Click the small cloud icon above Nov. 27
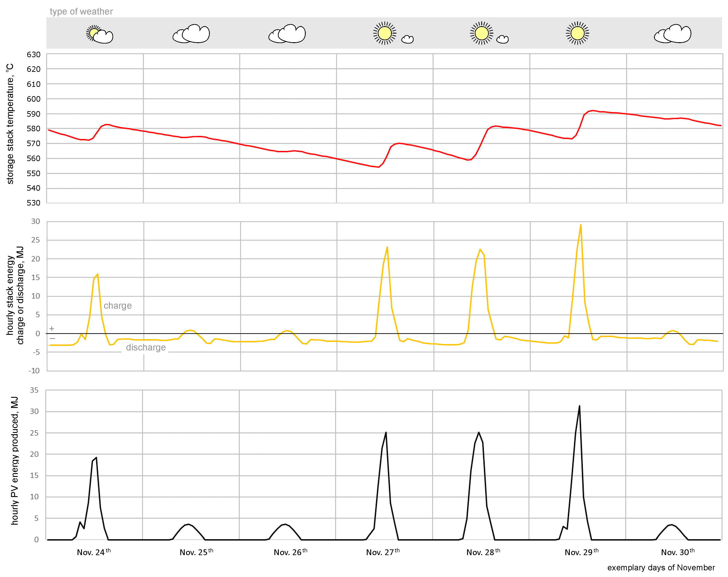The image size is (728, 577). pyautogui.click(x=408, y=39)
